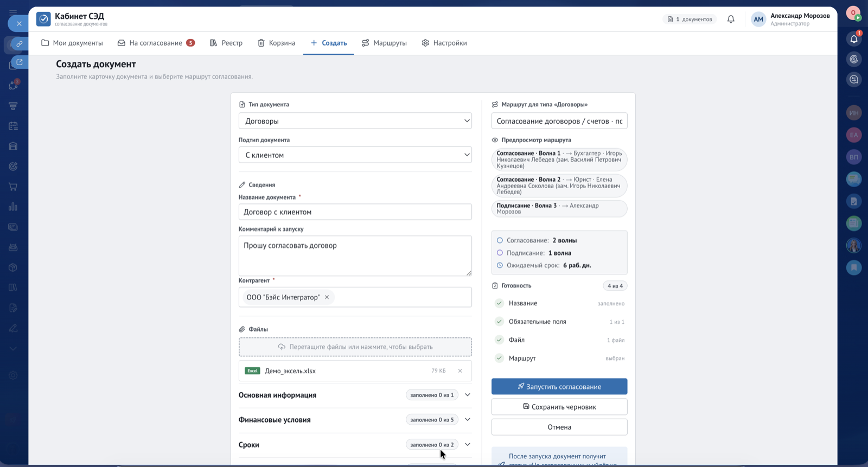Open the 1 документов counter badge
The width and height of the screenshot is (868, 467).
click(690, 20)
